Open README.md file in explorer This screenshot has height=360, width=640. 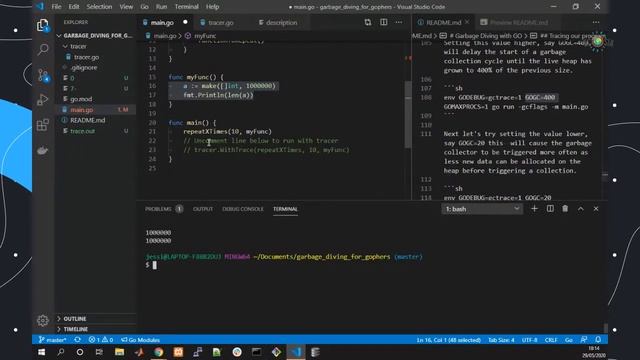point(96,120)
